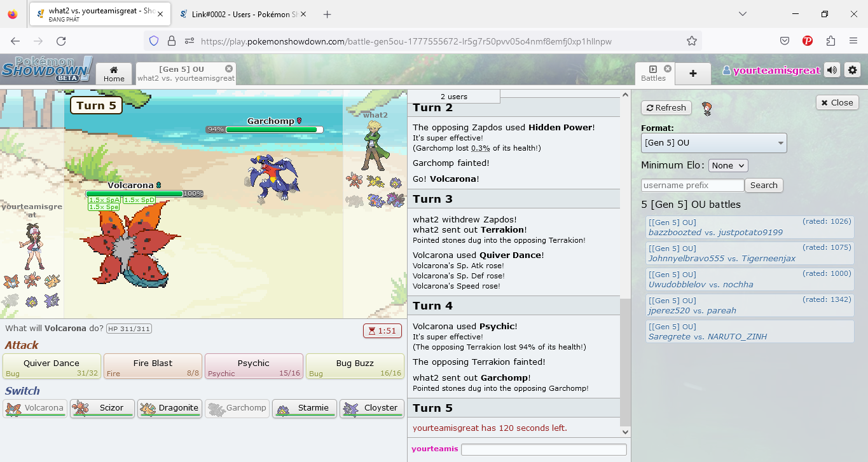The height and width of the screenshot is (462, 868).
Task: Use the Fire Blast move
Action: click(x=153, y=367)
